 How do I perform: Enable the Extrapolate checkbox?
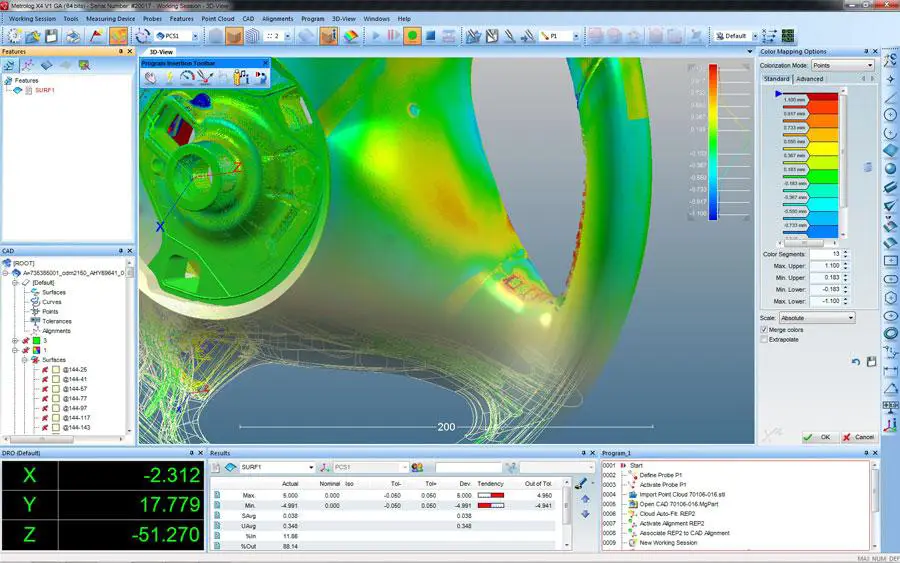pyautogui.click(x=764, y=340)
